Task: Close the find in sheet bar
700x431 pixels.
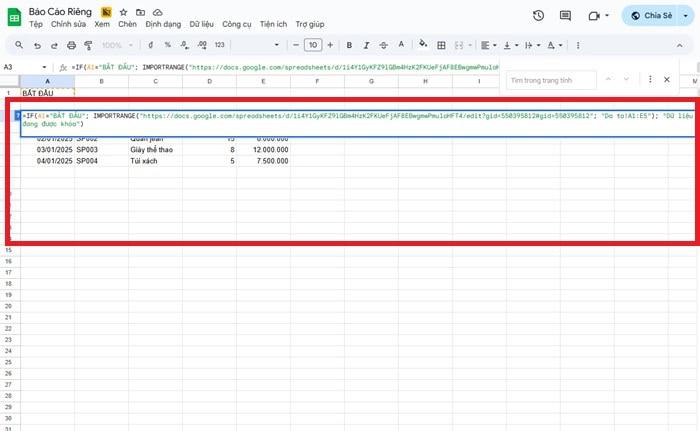Action: (665, 79)
